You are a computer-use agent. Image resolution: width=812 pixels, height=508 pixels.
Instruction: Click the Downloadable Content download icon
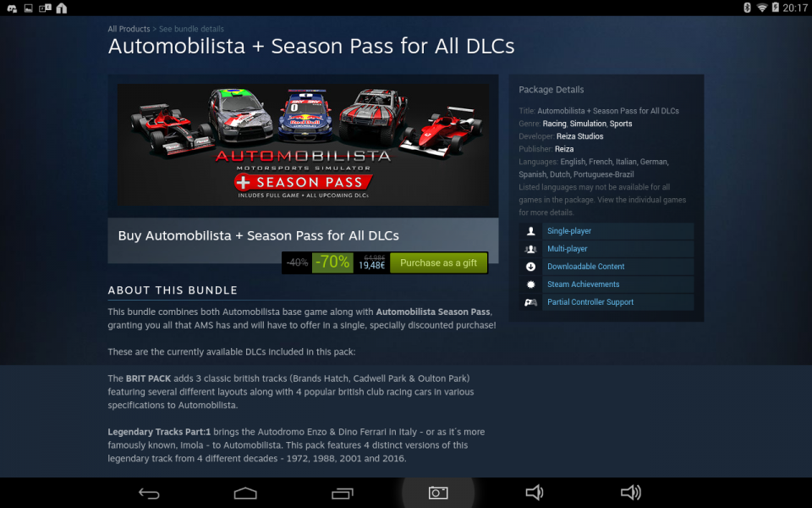click(x=530, y=267)
